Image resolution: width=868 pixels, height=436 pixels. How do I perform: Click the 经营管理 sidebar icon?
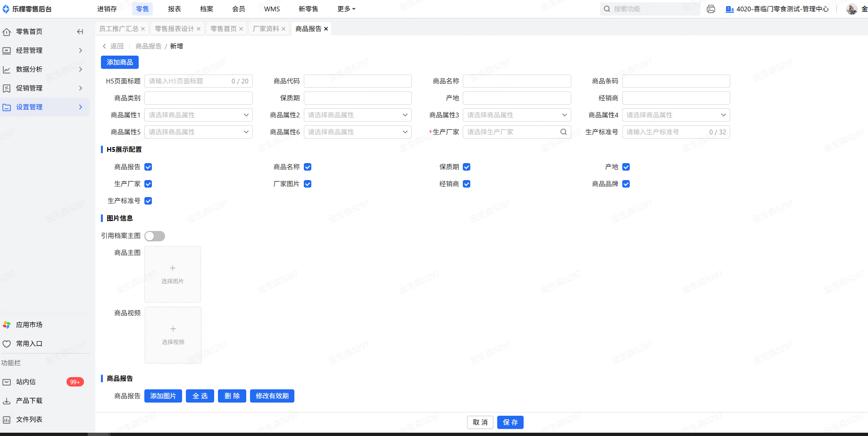(7, 50)
